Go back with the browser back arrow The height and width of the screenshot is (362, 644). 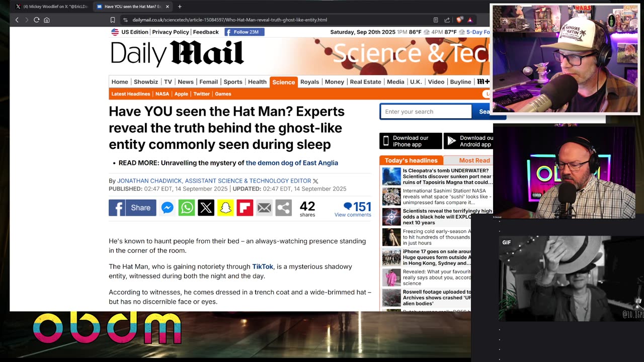click(x=17, y=20)
